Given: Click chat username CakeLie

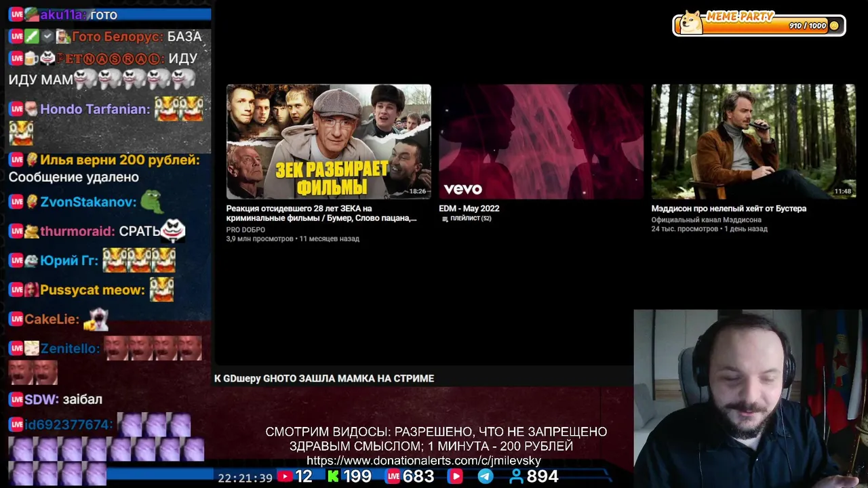Looking at the screenshot, I should click(52, 319).
